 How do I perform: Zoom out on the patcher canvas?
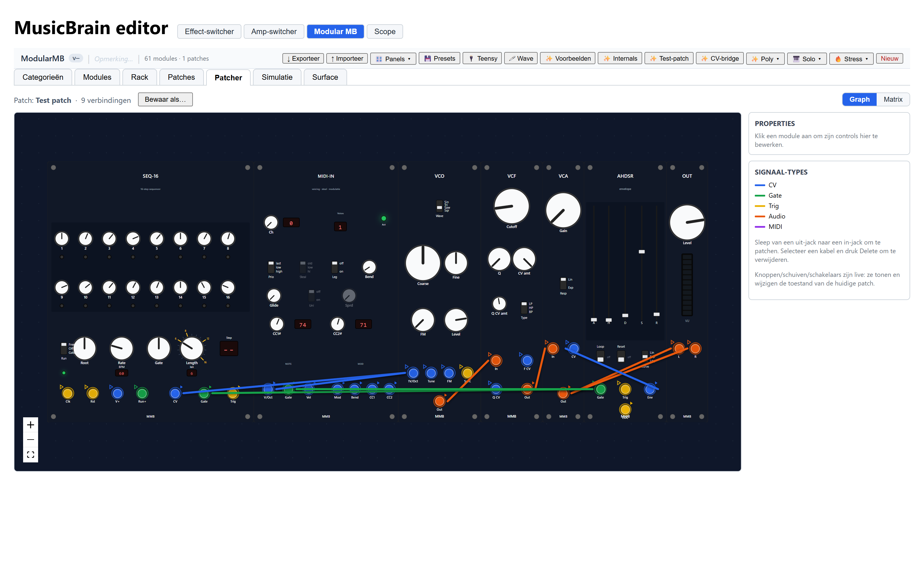[x=31, y=440]
